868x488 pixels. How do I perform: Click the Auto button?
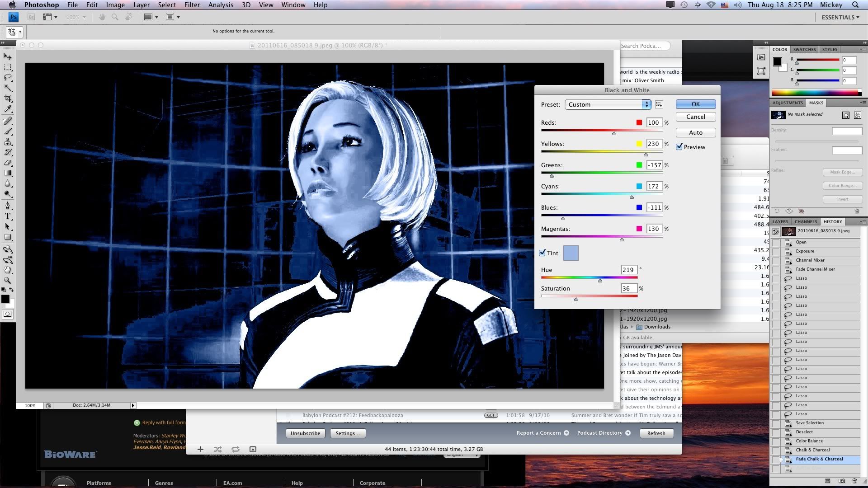pyautogui.click(x=695, y=132)
